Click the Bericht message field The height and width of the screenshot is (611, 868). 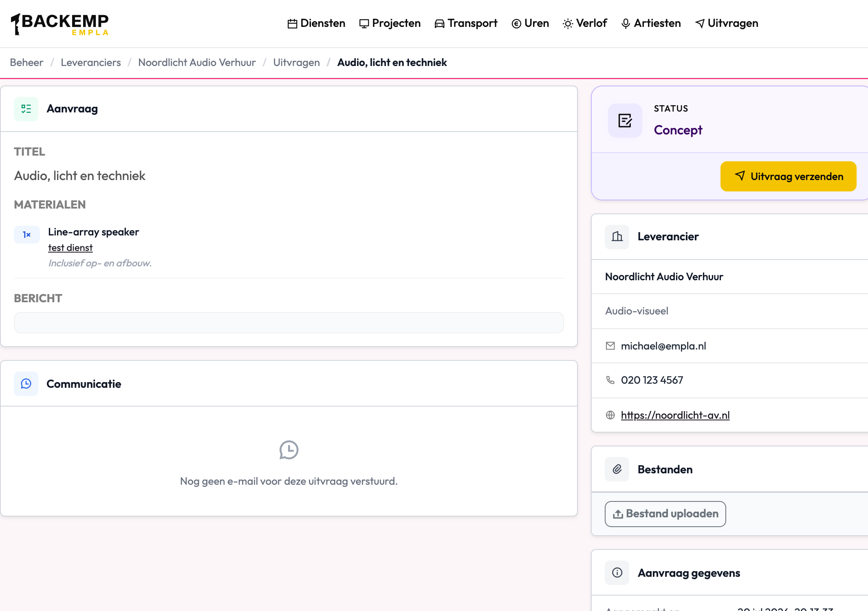pos(289,323)
